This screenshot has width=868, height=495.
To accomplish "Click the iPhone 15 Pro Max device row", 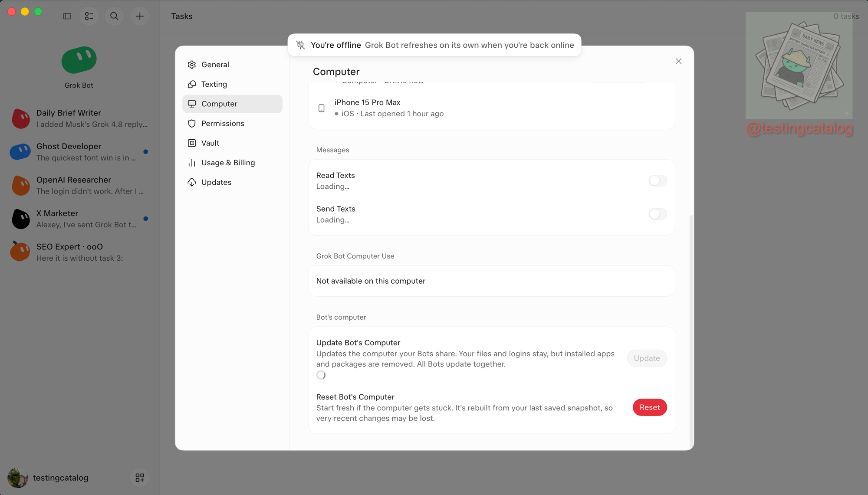I will (491, 108).
